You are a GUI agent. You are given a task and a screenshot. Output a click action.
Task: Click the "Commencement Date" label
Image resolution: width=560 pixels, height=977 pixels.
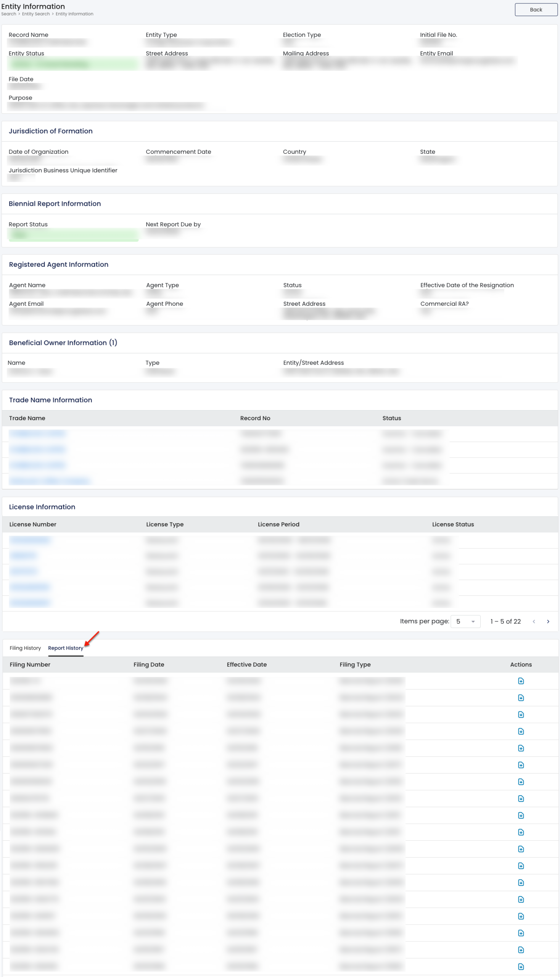pyautogui.click(x=179, y=152)
